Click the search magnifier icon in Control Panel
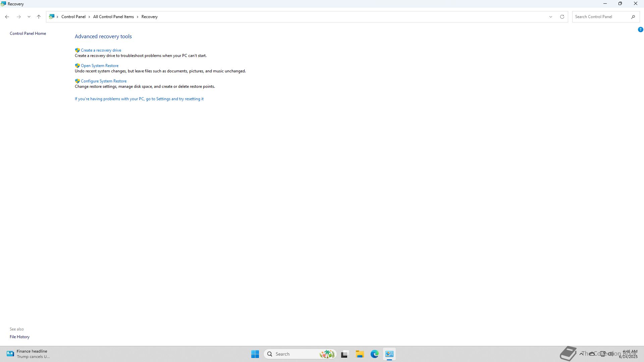 (633, 17)
